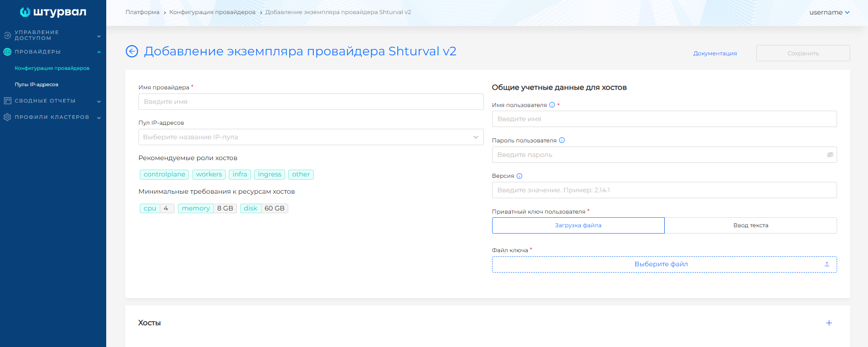This screenshot has width=868, height=347.
Task: Toggle password visibility eye icon
Action: click(830, 155)
